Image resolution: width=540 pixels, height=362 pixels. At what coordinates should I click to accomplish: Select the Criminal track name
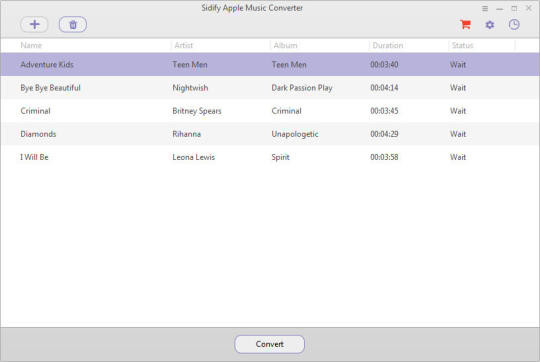[x=35, y=111]
